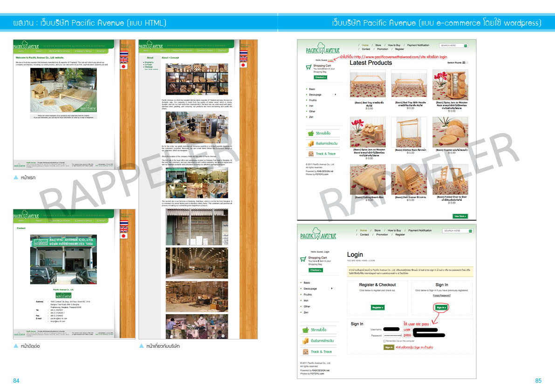Click the Switch Thumb view icon
The width and height of the screenshot is (555, 392).
[466, 62]
